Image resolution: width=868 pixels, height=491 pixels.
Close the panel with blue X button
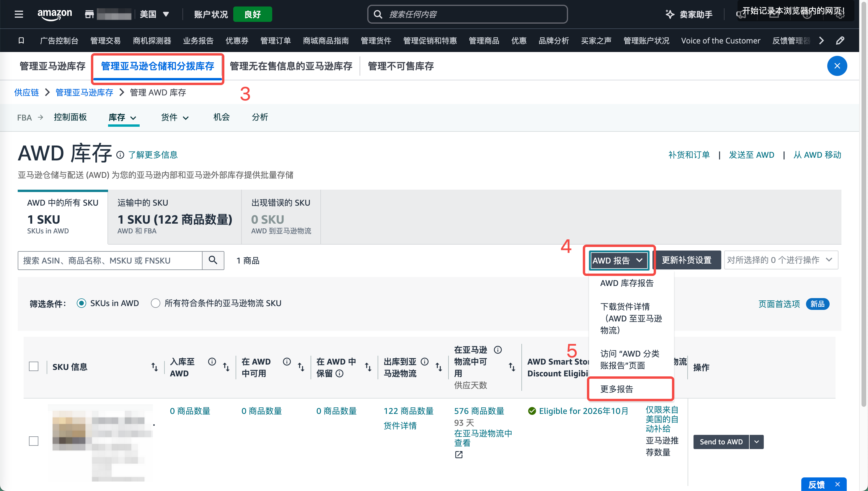tap(837, 66)
